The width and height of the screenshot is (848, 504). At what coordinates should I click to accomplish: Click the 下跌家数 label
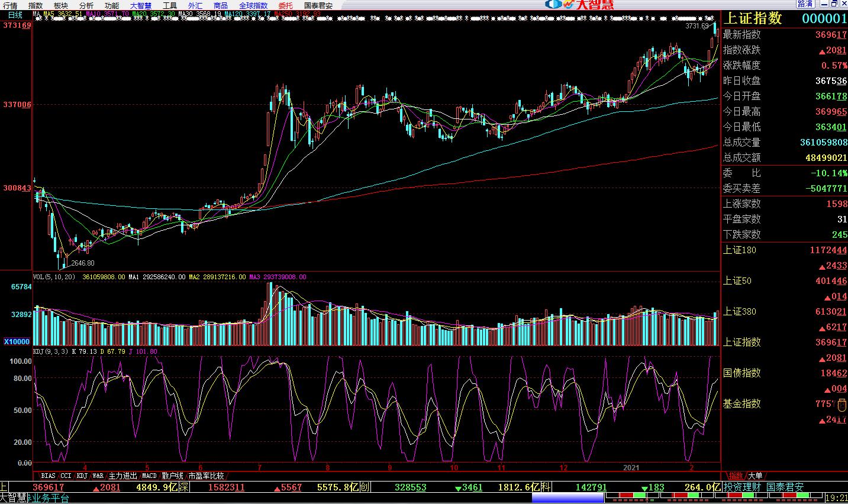pos(742,235)
